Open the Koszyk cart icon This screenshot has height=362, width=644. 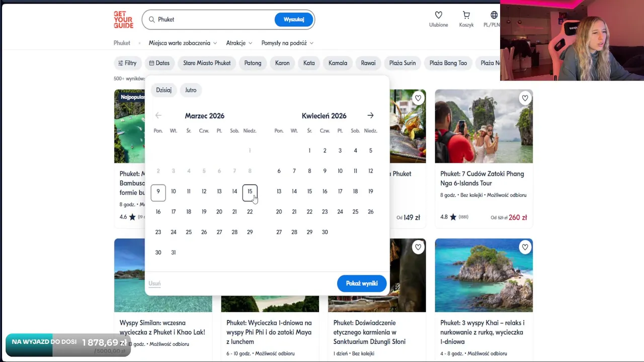pos(466,15)
